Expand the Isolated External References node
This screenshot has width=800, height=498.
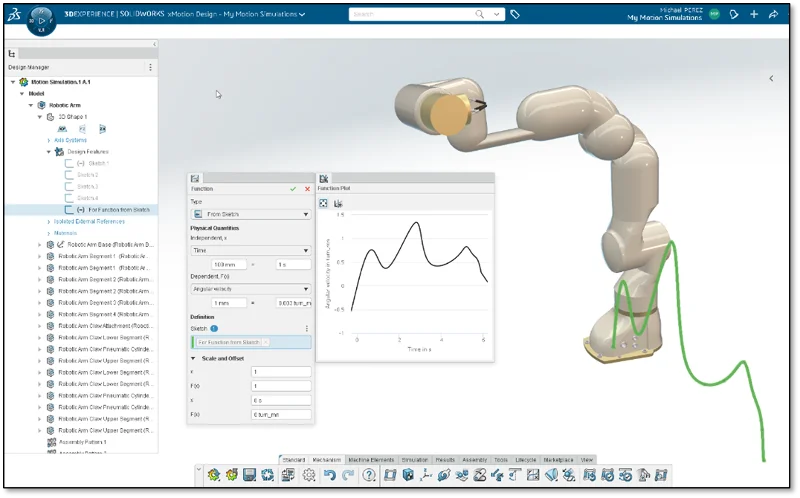click(48, 221)
